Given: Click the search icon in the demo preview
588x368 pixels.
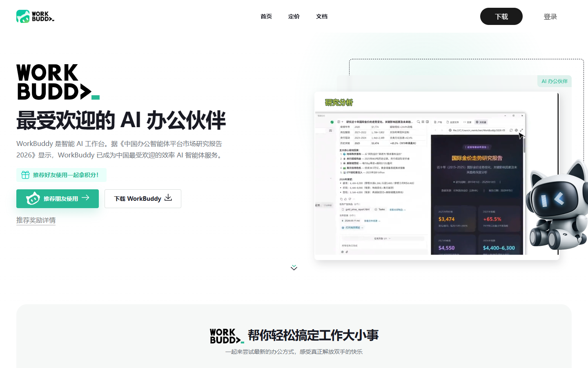Looking at the screenshot, I should pos(418,122).
